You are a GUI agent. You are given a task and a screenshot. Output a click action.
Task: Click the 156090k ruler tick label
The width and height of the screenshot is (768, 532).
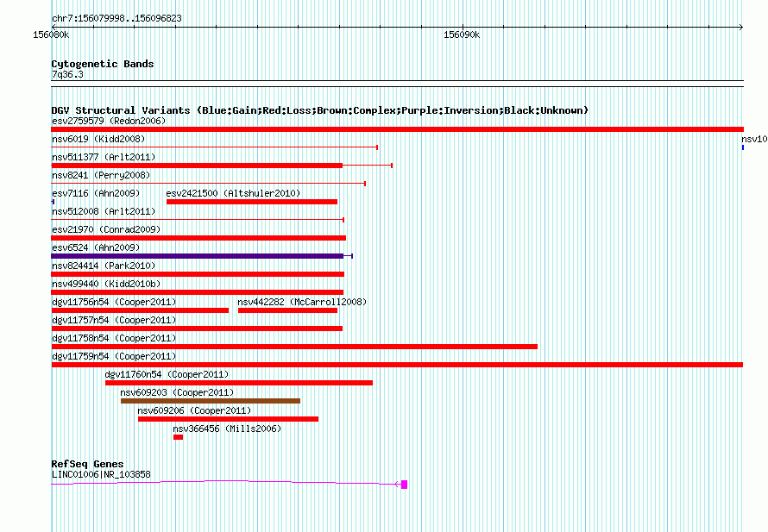(x=462, y=34)
